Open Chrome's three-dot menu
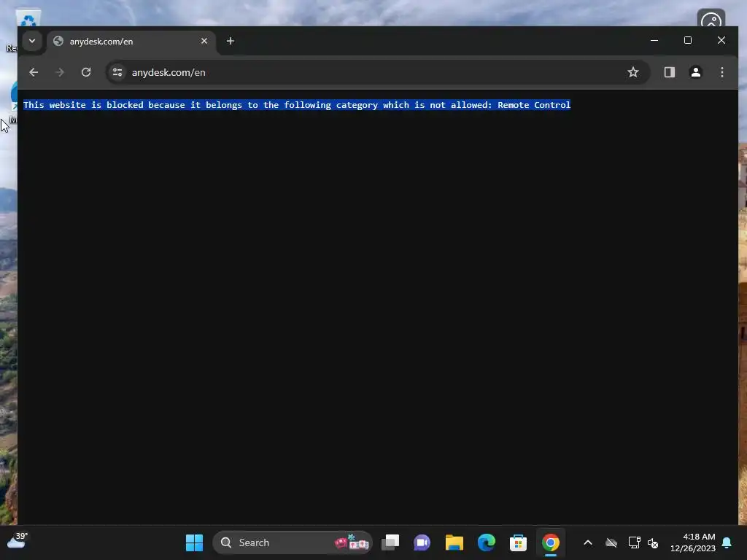 click(721, 72)
